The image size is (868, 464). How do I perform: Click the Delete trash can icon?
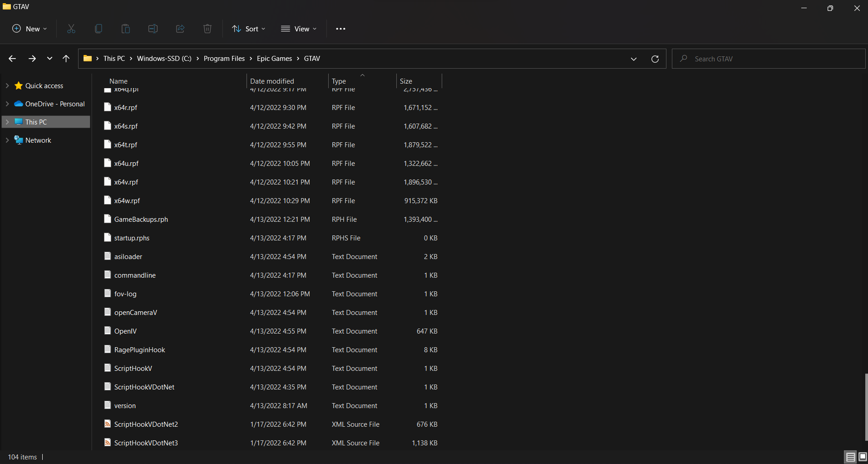tap(207, 29)
